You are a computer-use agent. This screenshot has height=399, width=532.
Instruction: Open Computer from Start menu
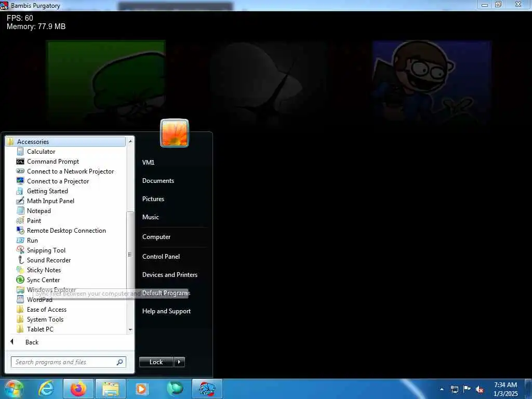pyautogui.click(x=156, y=237)
